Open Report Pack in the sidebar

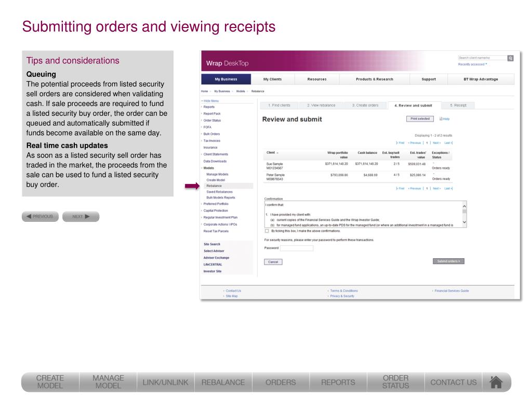coord(212,114)
